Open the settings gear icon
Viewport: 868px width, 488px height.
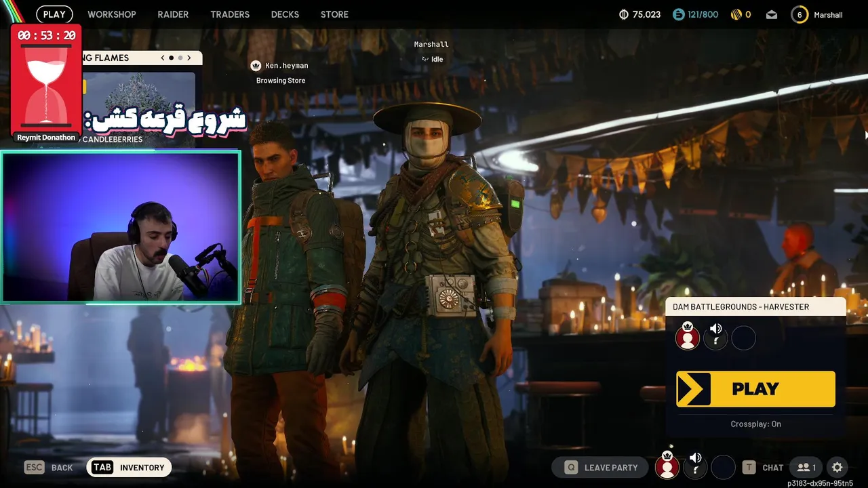(x=837, y=467)
